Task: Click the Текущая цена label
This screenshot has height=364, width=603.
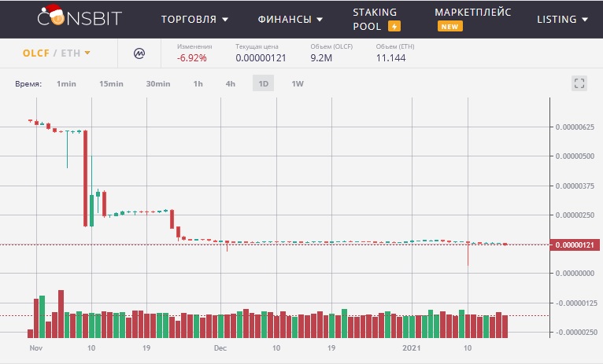Action: coord(257,46)
